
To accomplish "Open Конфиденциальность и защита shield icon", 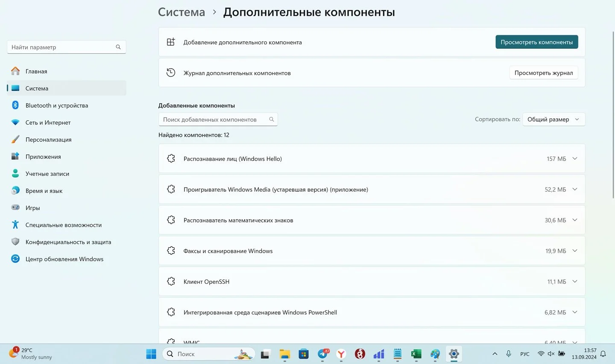I will coord(15,242).
